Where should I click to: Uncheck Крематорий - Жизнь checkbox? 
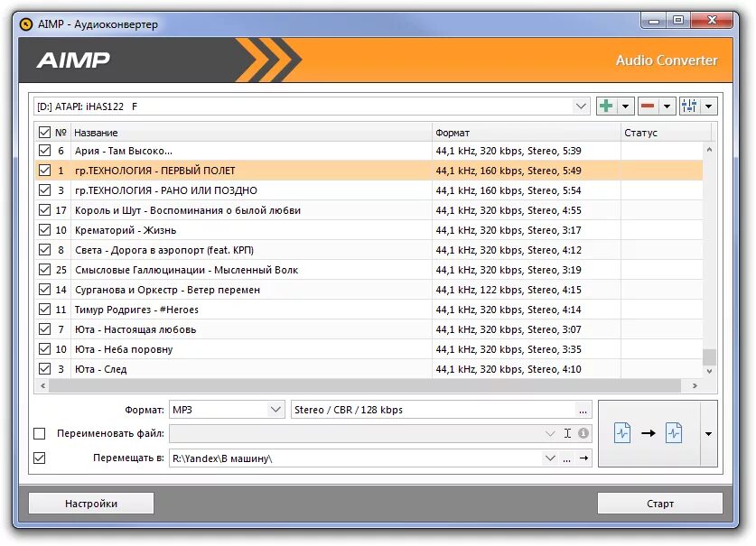pos(44,230)
